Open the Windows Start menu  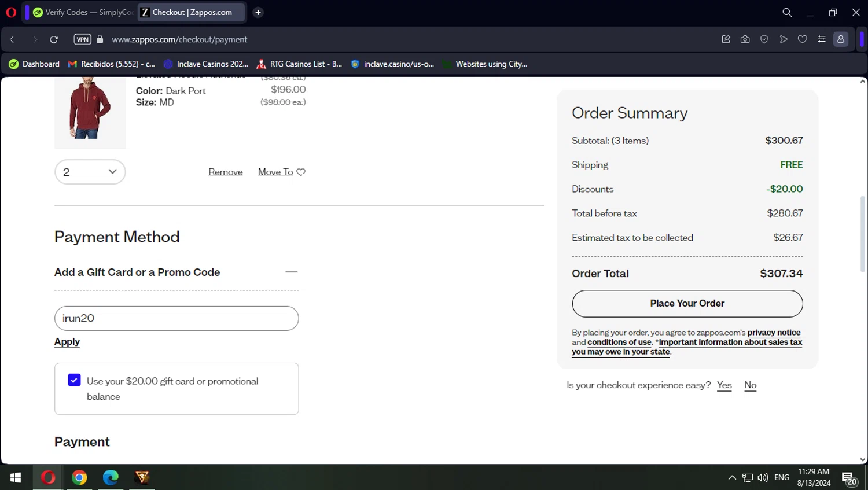pyautogui.click(x=16, y=477)
